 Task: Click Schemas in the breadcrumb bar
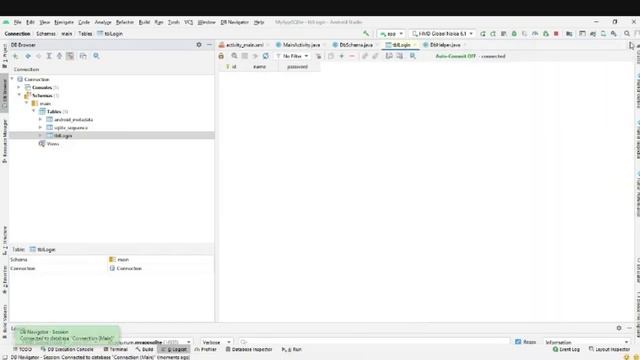[46, 33]
